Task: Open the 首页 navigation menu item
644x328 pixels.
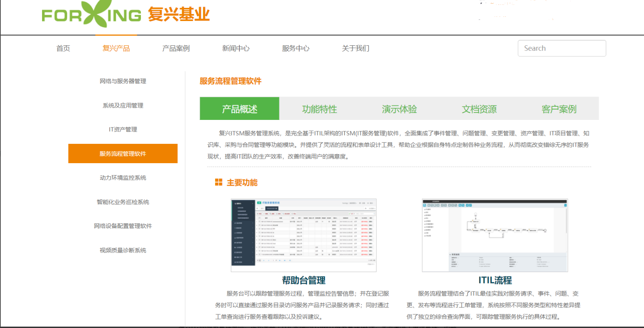Action: pos(63,48)
